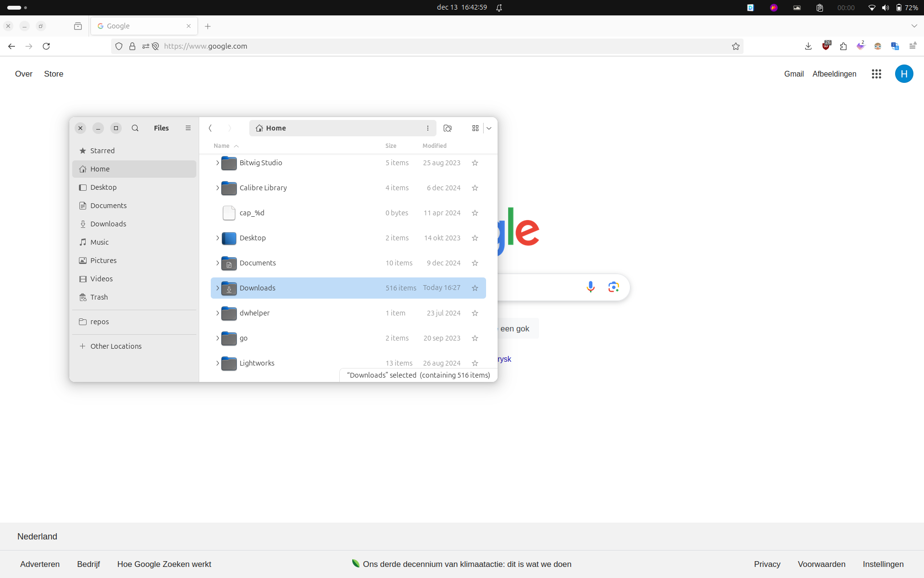Bookmark this page with star icon
This screenshot has height=578, width=924.
(736, 46)
